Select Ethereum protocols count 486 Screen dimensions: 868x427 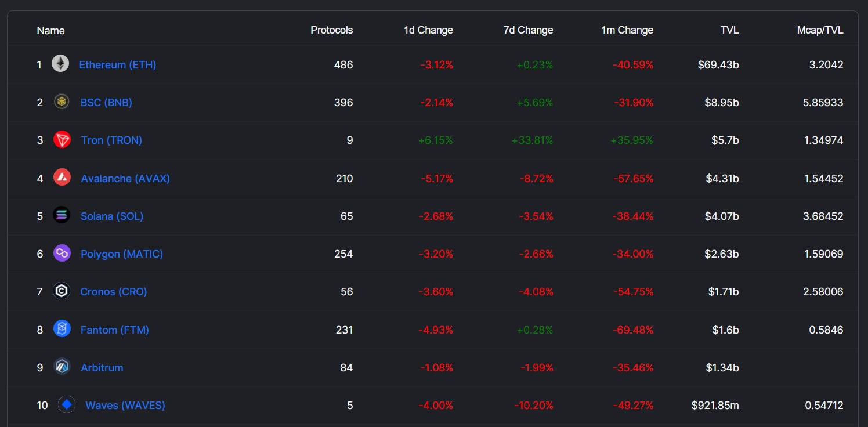[343, 64]
